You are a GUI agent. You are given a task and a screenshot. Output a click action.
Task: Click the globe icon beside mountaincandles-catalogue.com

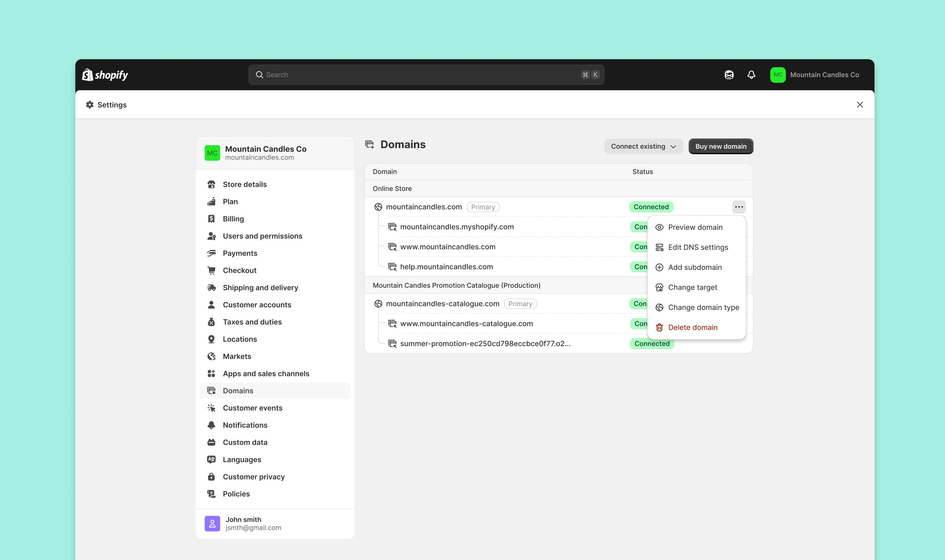378,304
